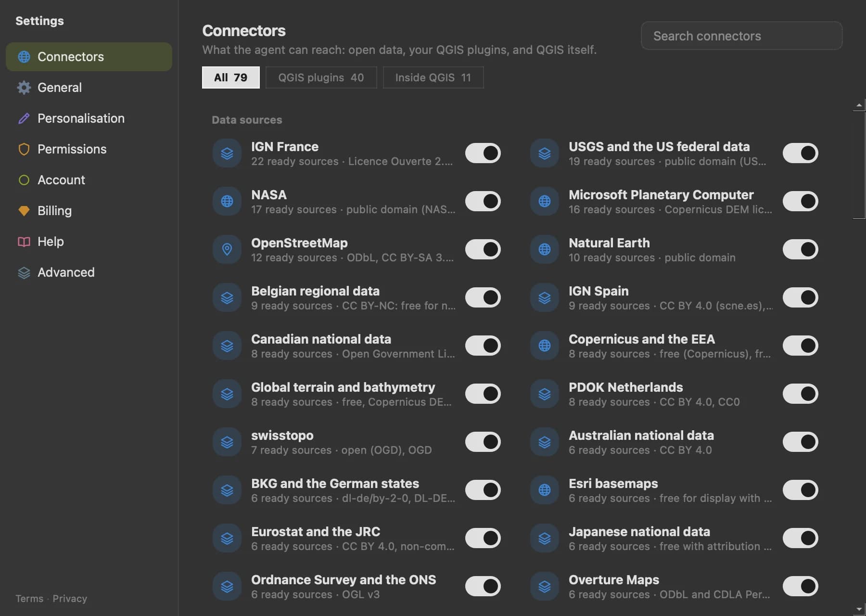
Task: Click the IGN Spain layers icon
Action: [x=545, y=297]
